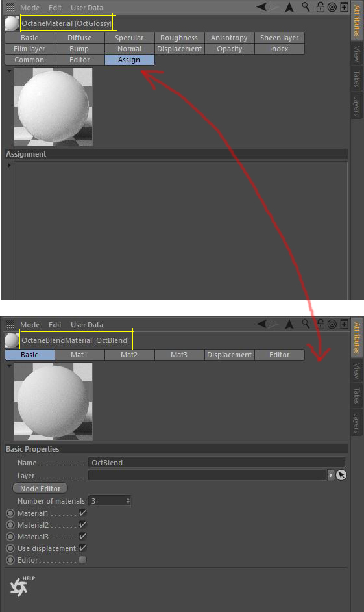Click back arrow in OctBlend attributes panel
The width and height of the screenshot is (364, 612).
click(261, 324)
